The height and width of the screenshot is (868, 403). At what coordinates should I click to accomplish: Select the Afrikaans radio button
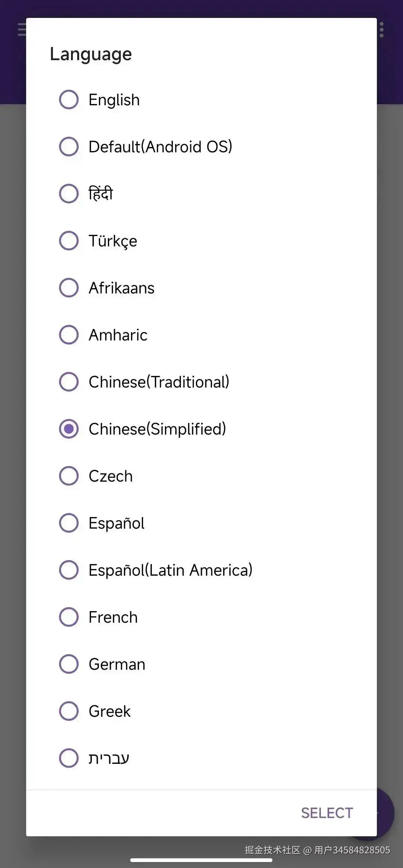point(69,288)
